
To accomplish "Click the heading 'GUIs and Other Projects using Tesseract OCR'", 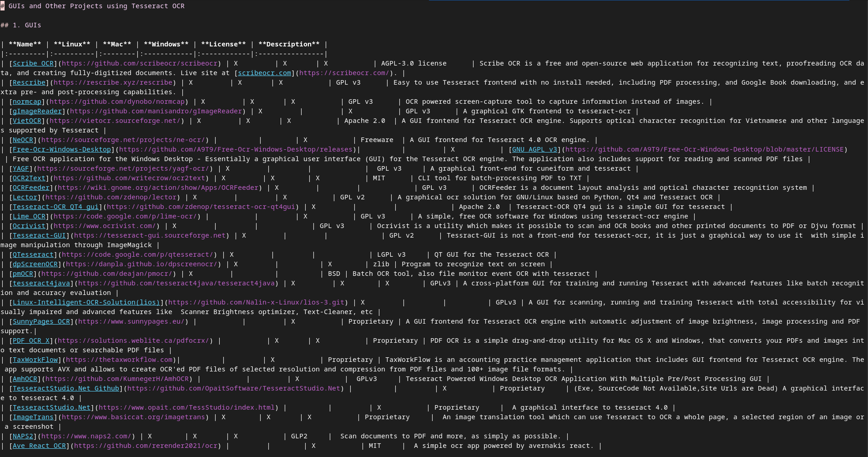I will click(96, 6).
